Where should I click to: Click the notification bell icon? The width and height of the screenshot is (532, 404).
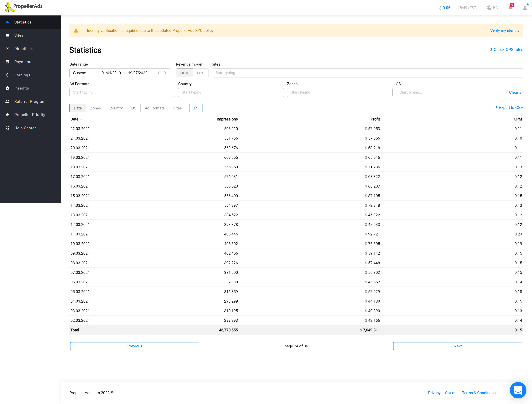[510, 8]
